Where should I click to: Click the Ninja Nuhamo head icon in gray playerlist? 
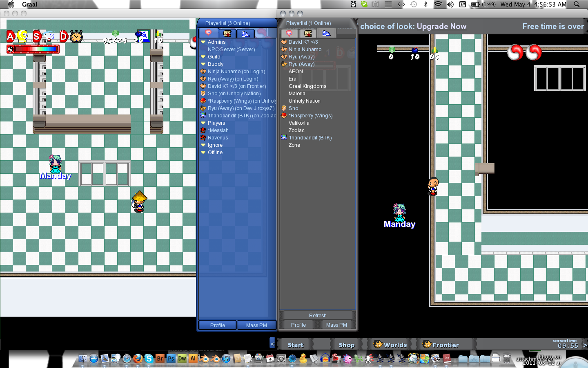[x=284, y=49]
